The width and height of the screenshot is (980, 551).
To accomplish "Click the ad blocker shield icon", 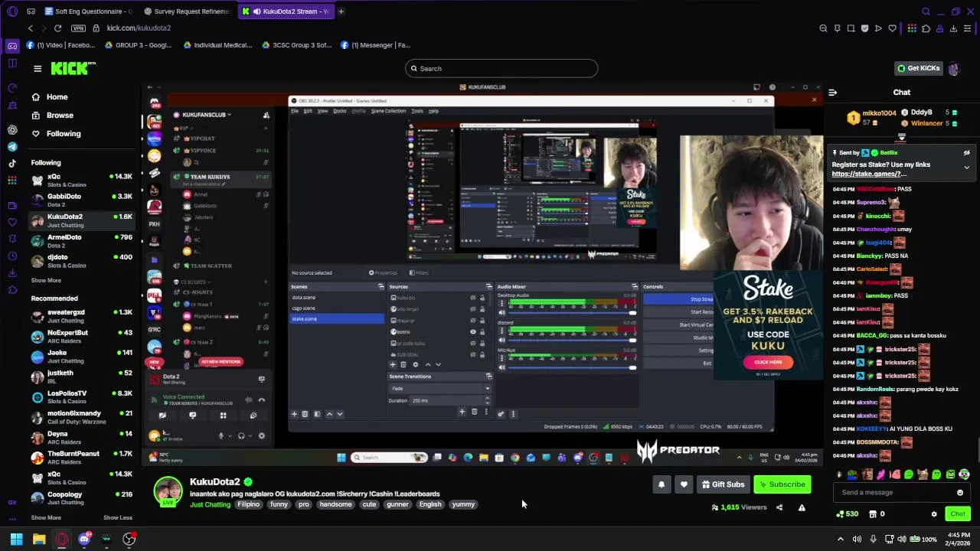I will point(864,28).
